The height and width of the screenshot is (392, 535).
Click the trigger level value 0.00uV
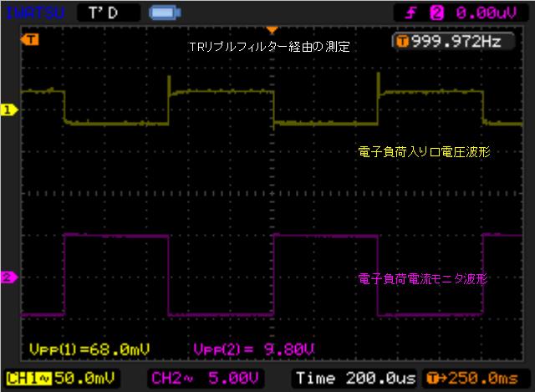pyautogui.click(x=487, y=13)
